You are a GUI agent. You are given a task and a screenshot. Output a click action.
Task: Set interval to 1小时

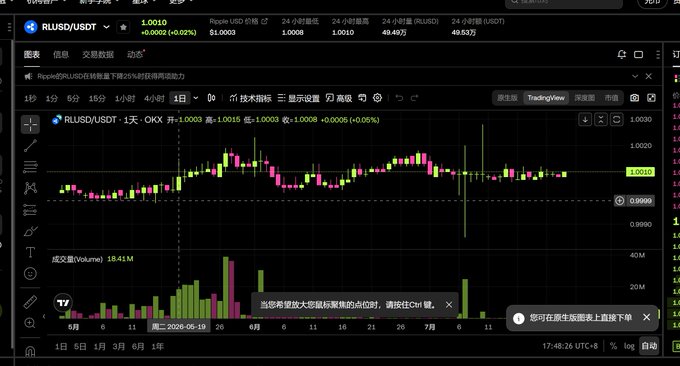tap(125, 98)
